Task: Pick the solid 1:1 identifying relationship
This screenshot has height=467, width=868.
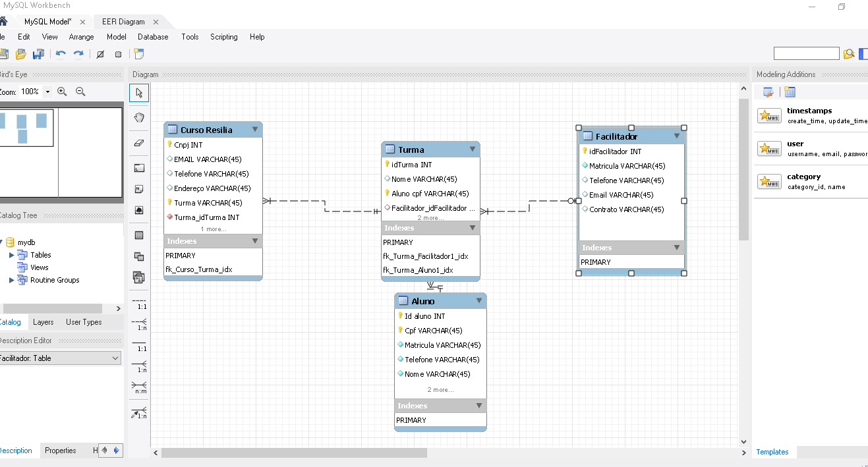Action: point(139,346)
